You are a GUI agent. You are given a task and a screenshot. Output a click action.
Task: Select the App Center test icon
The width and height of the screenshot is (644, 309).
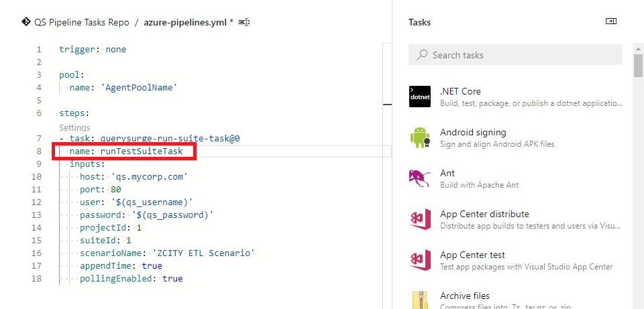420,260
